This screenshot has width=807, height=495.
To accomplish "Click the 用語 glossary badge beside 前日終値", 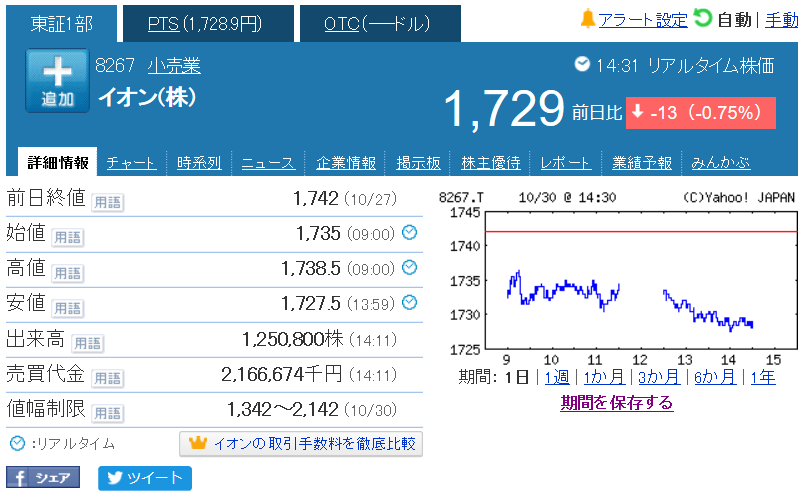I will pyautogui.click(x=108, y=202).
